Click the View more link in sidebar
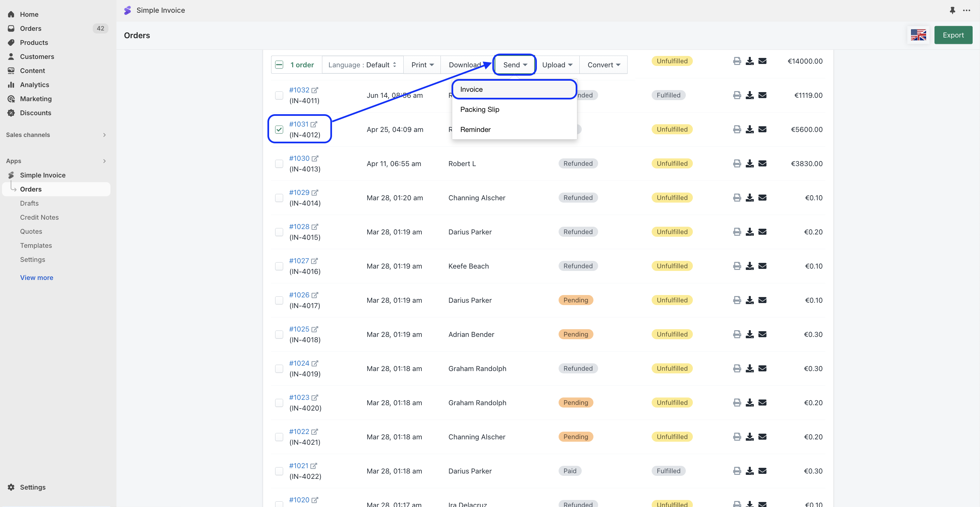 36,278
